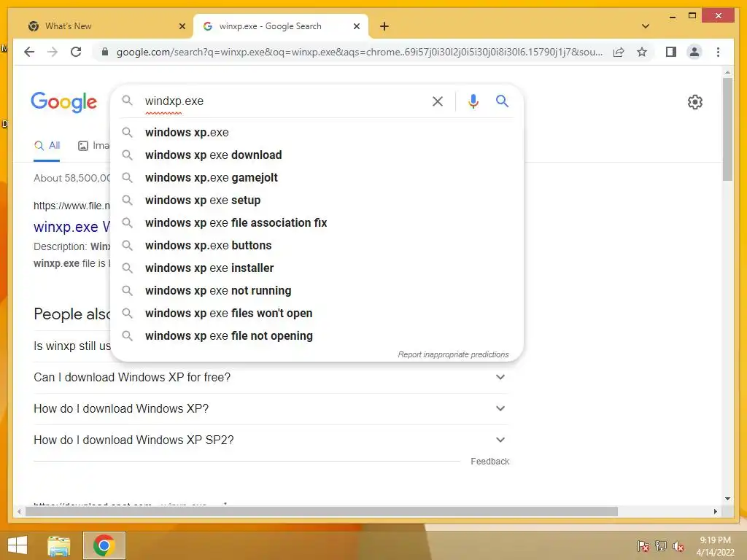The width and height of the screenshot is (747, 560).
Task: View site information via the padlock icon
Action: (x=105, y=52)
